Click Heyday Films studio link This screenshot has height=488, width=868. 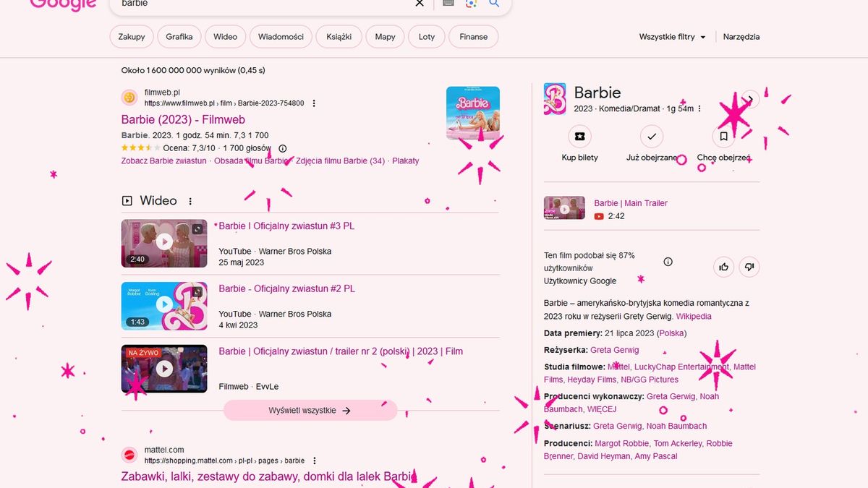(592, 380)
